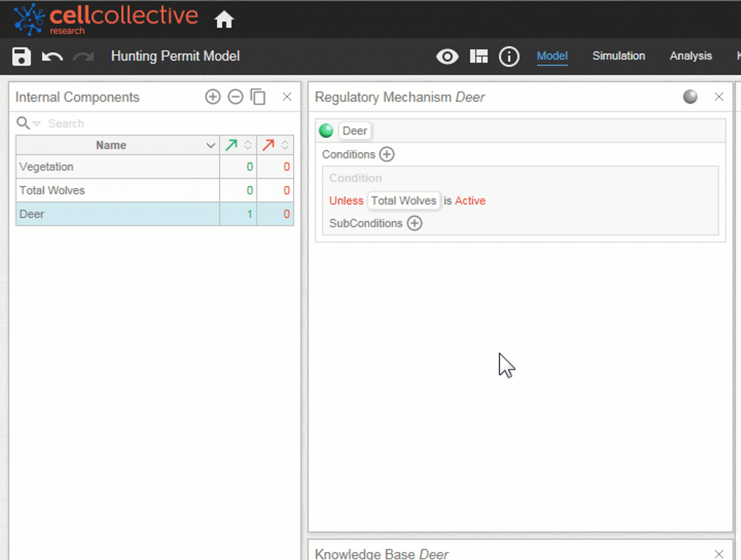Viewport: 741px width, 560px height.
Task: Toggle the eye visibility icon in toolbar
Action: (447, 57)
